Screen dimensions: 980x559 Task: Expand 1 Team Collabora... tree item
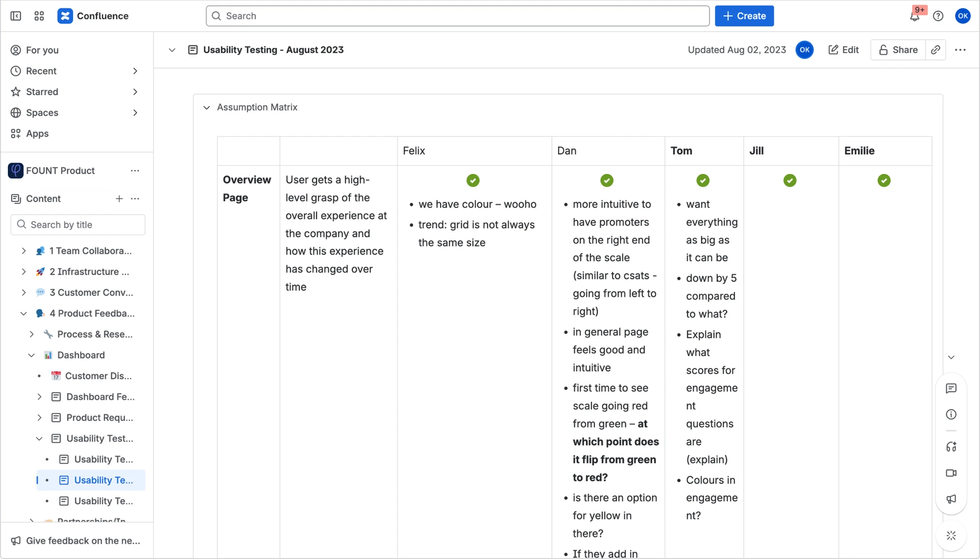point(24,251)
